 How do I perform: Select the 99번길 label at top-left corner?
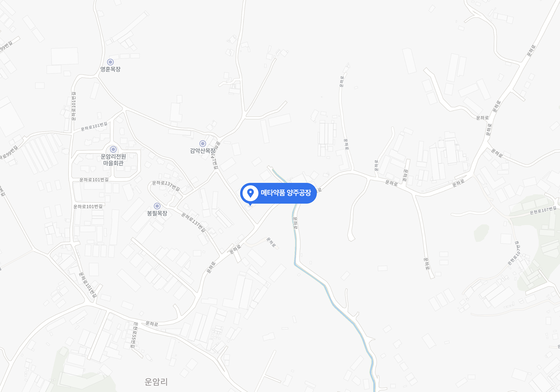coord(7,46)
